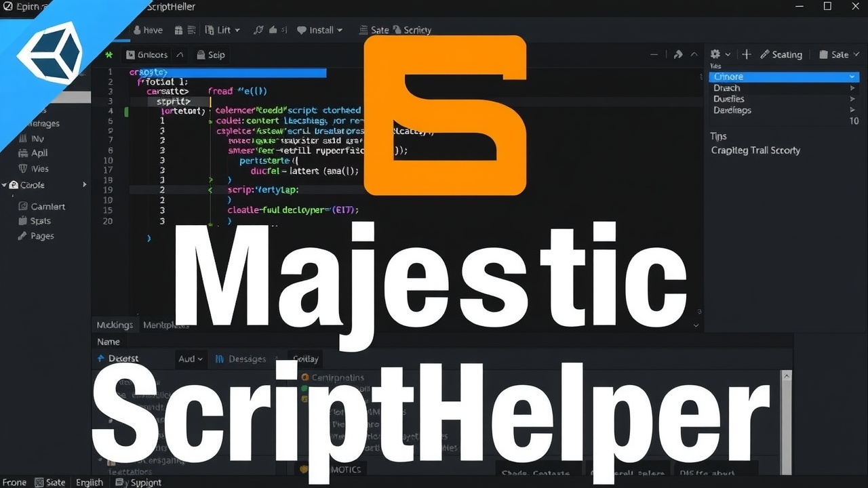
Task: Expand the Dnech row arrow
Action: coord(852,88)
